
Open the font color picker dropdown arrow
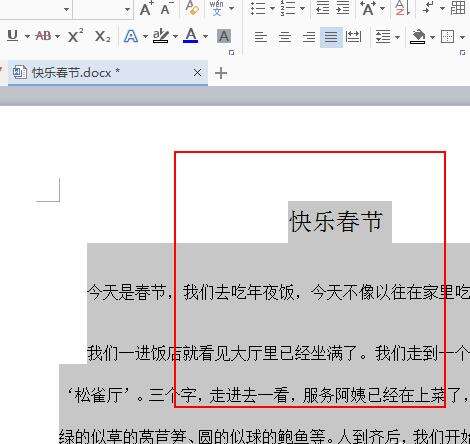pyautogui.click(x=205, y=36)
